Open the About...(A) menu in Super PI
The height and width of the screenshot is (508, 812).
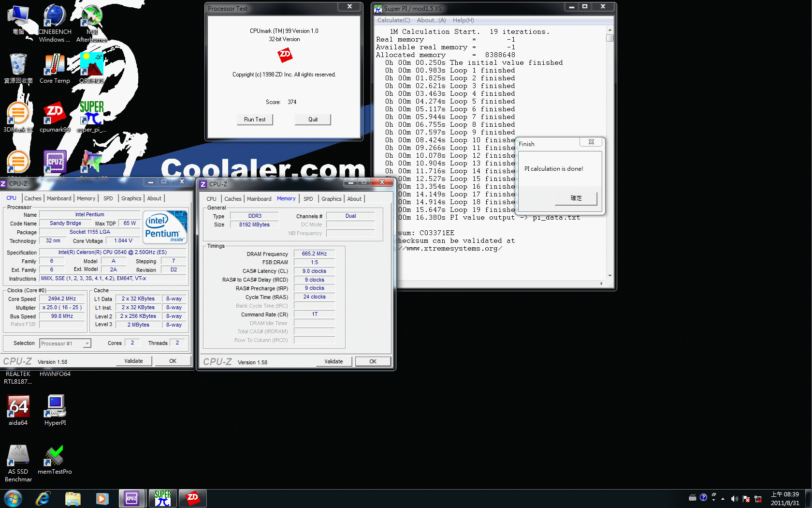(x=431, y=20)
